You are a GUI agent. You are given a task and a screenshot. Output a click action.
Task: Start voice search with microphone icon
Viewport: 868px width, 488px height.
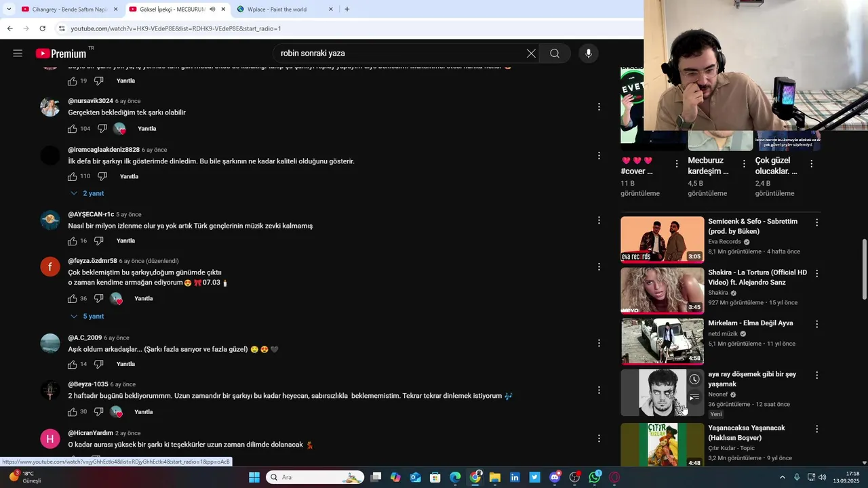point(589,54)
